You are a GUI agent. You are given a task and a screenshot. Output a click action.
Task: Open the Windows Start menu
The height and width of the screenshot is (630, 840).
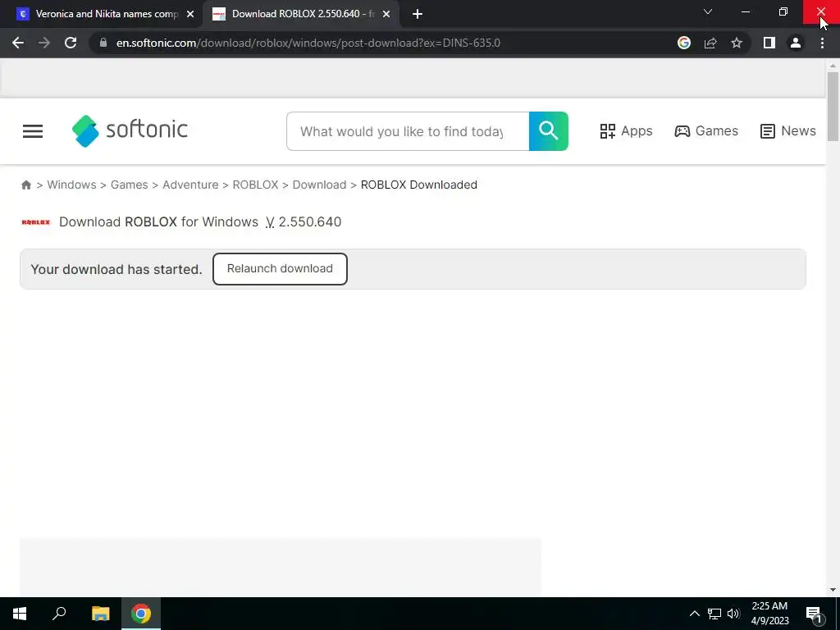tap(20, 614)
